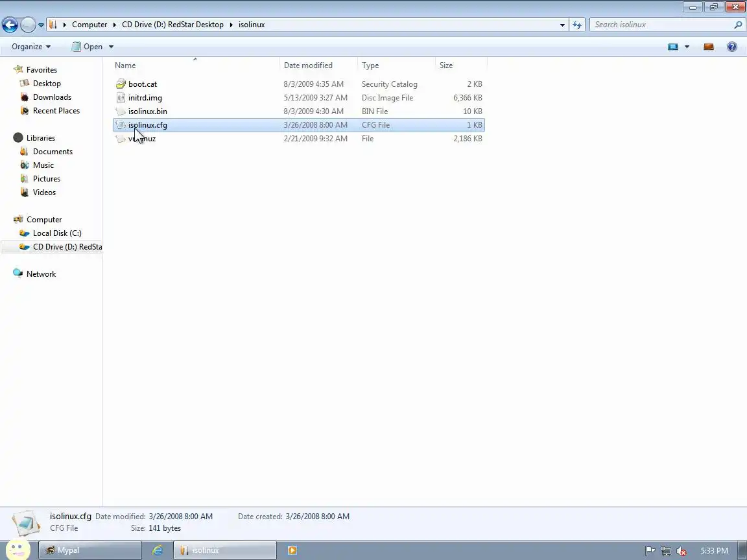Select the isolinux.cfg file icon

click(121, 124)
